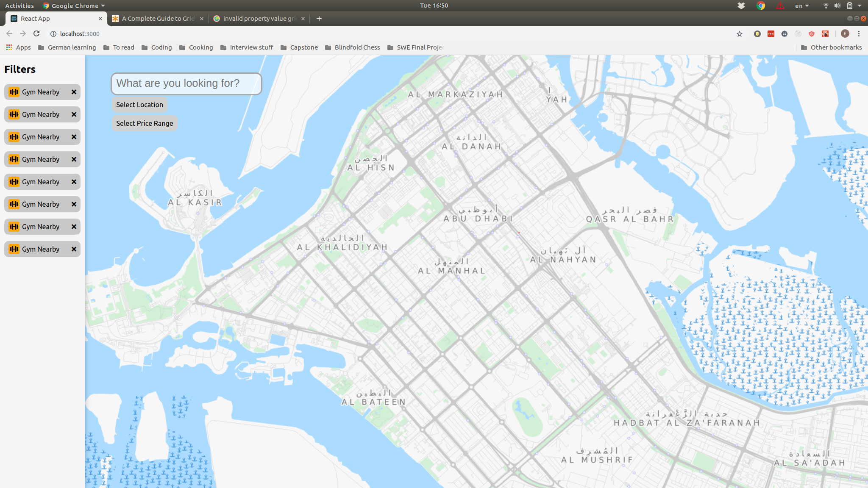This screenshot has width=868, height=488.
Task: Bookmark this page with the star icon
Action: click(740, 34)
